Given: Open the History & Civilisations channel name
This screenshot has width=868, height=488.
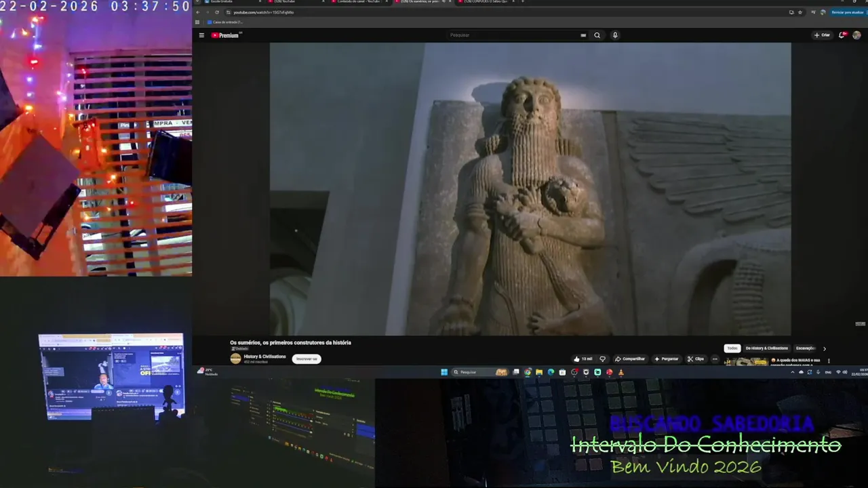Looking at the screenshot, I should (x=265, y=357).
